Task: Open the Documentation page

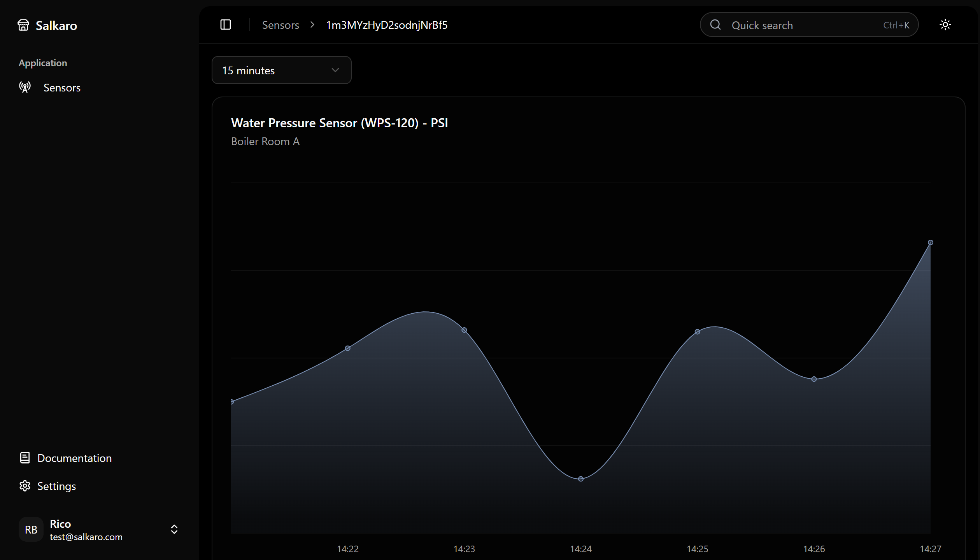Action: pyautogui.click(x=75, y=458)
